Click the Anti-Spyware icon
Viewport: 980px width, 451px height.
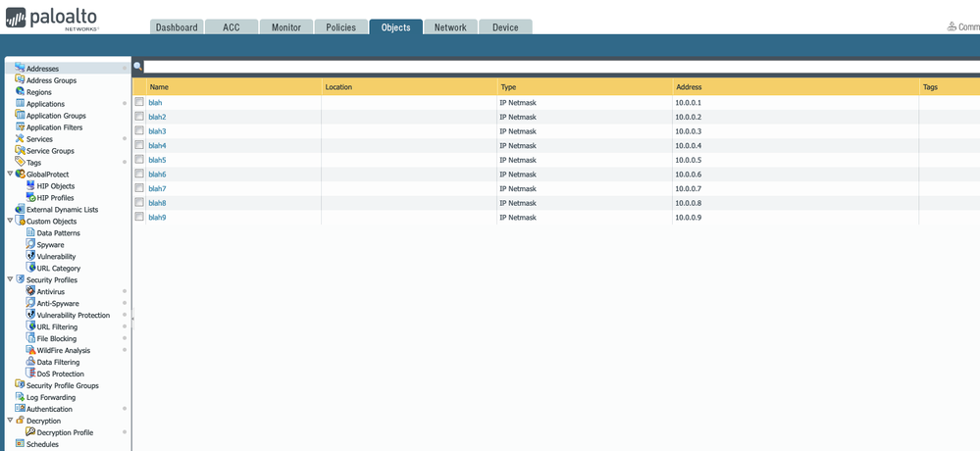30,303
